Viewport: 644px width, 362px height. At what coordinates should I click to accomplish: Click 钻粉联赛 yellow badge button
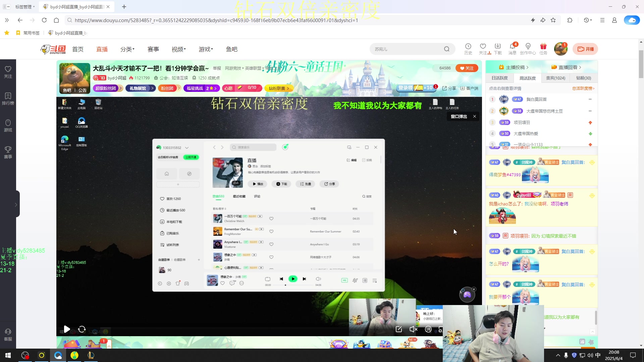point(278,88)
